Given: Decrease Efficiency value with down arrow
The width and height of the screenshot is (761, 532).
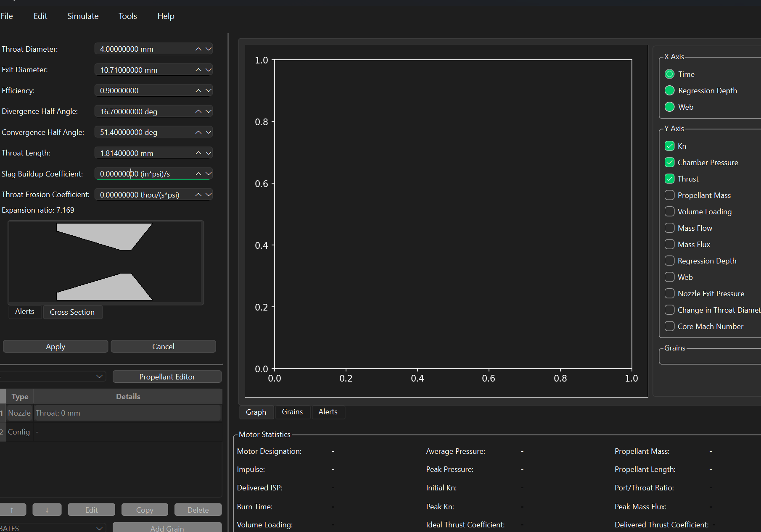Looking at the screenshot, I should coord(208,90).
